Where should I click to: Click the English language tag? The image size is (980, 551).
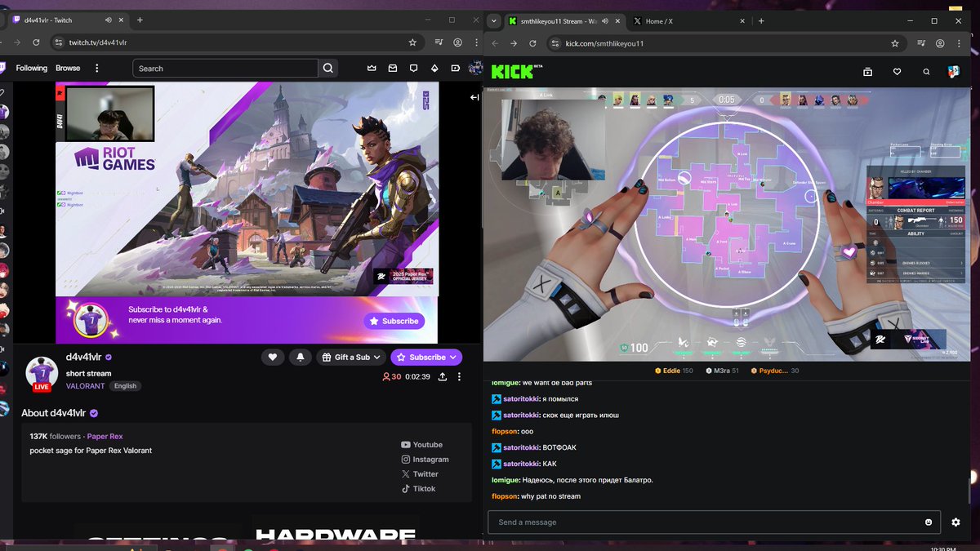click(125, 386)
